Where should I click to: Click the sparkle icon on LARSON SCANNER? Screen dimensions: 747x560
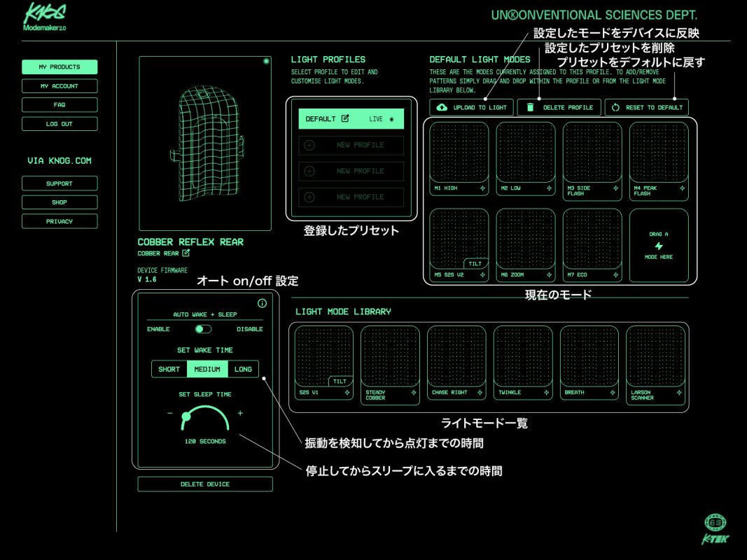679,393
